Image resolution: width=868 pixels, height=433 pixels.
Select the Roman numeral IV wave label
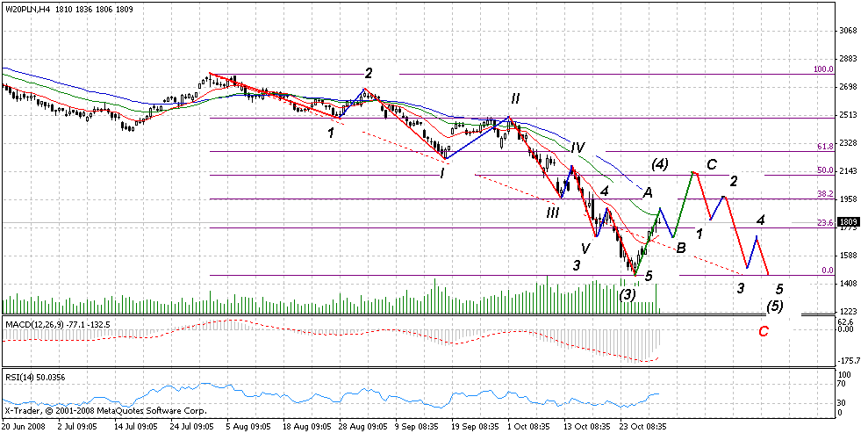coord(578,148)
